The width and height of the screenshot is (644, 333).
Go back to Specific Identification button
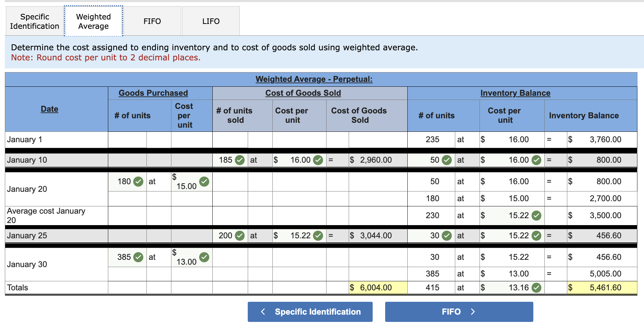(x=310, y=312)
